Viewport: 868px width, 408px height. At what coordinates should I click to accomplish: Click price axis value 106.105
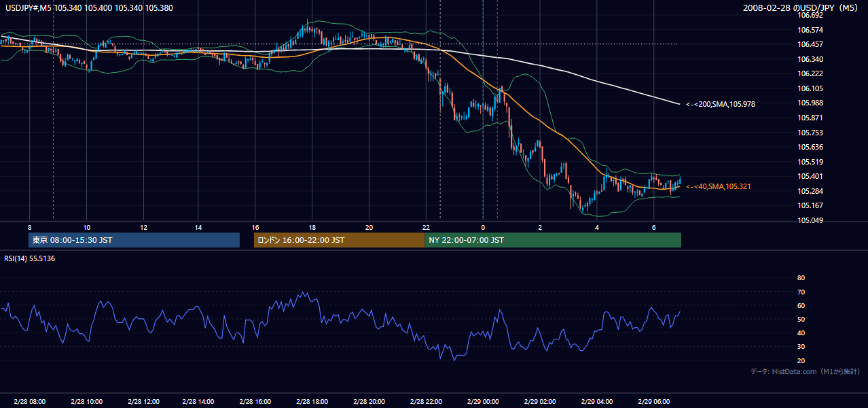[x=811, y=88]
